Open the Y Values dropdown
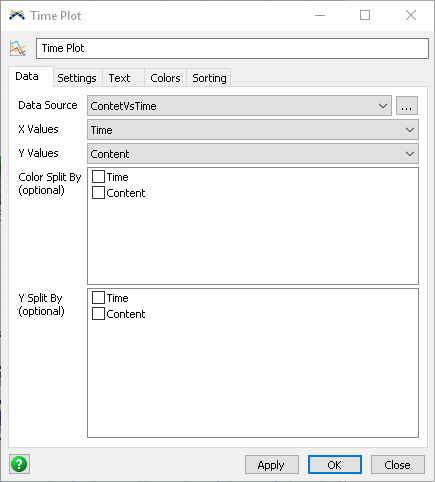 click(x=253, y=154)
